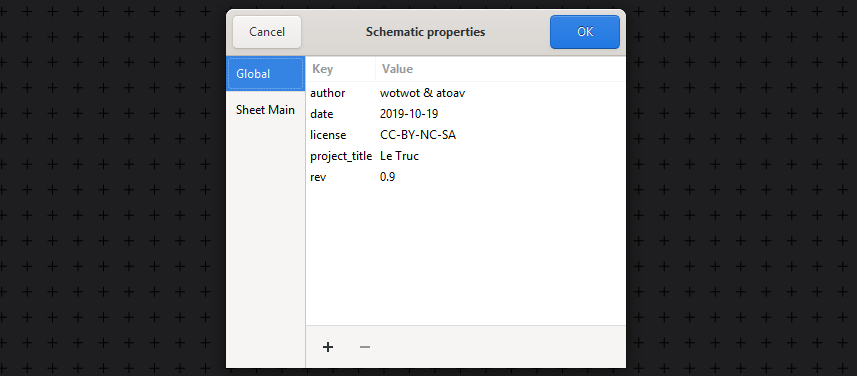This screenshot has width=857, height=376.
Task: Select the Global tab
Action: tap(266, 74)
